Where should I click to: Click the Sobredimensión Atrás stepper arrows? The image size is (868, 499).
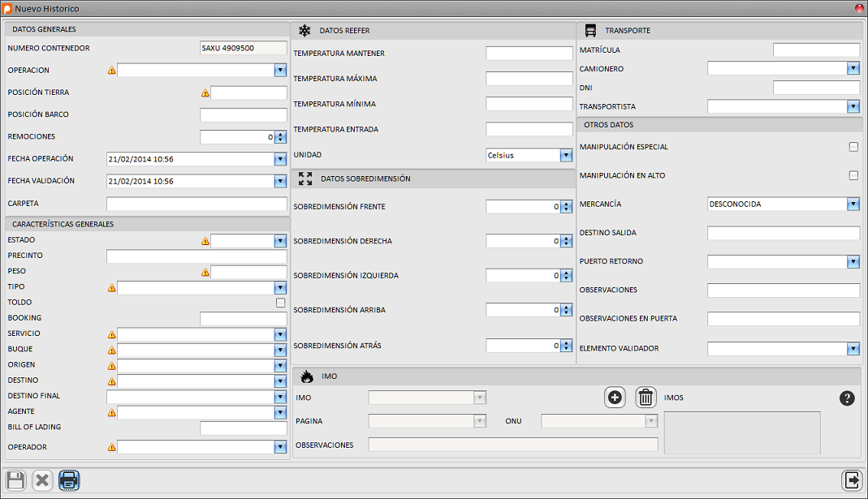point(566,346)
